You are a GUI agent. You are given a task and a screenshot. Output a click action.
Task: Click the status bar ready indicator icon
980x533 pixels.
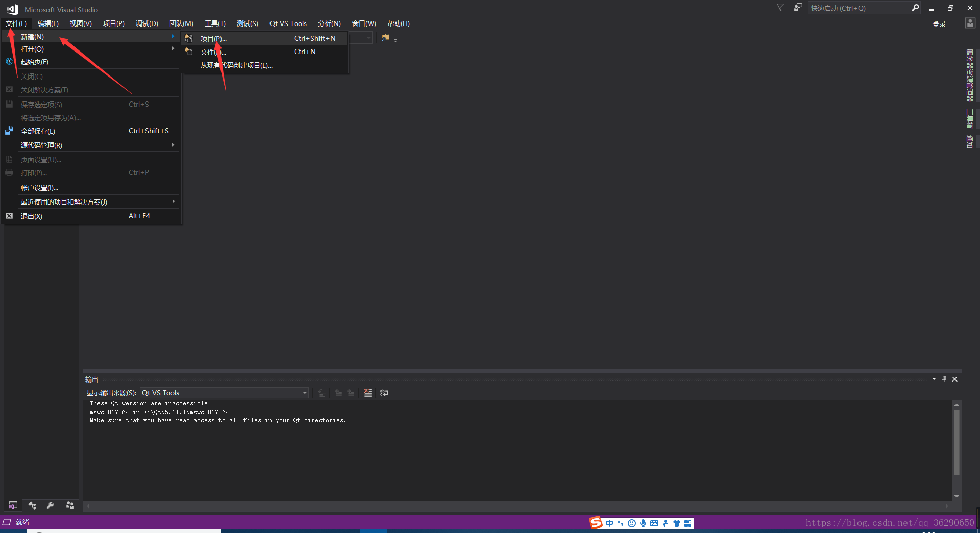click(7, 522)
